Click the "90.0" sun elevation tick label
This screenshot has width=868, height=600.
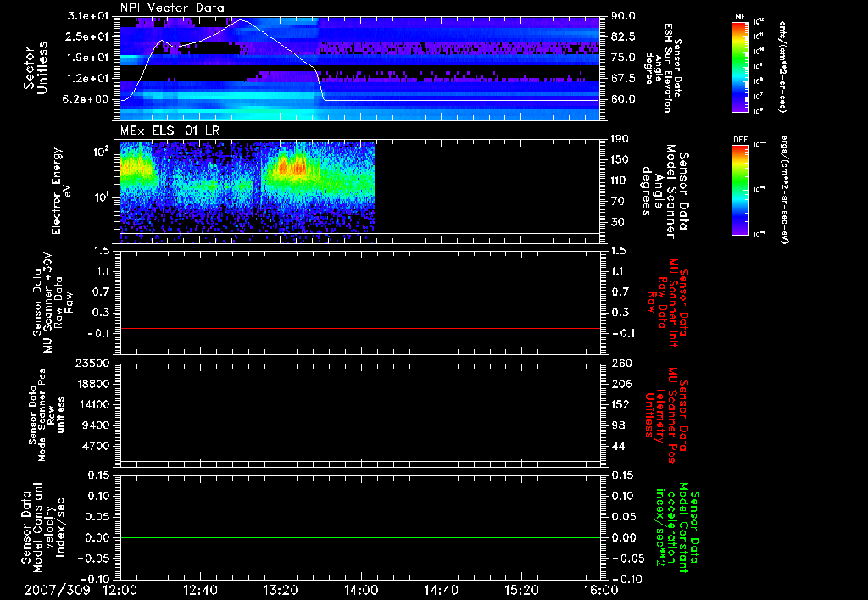tap(623, 16)
